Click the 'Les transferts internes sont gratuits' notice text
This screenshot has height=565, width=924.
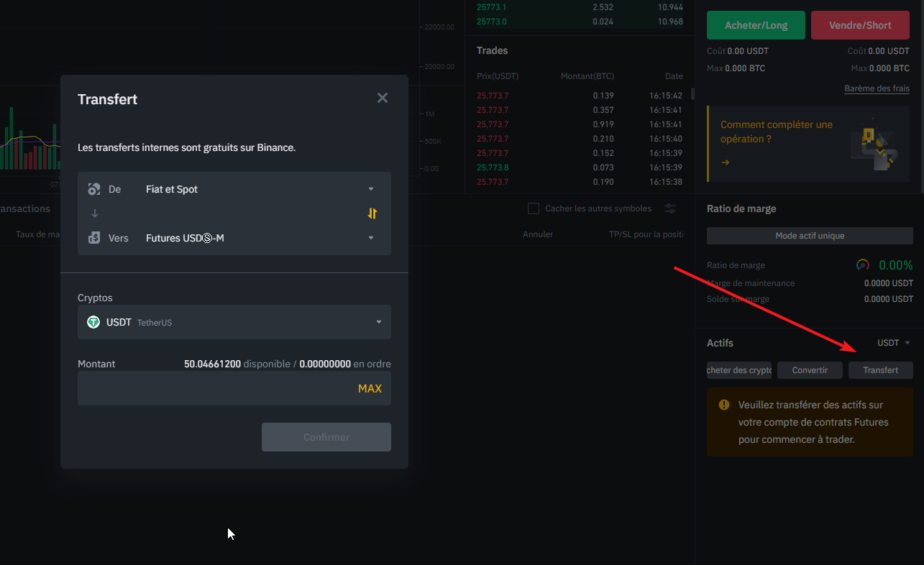(187, 147)
